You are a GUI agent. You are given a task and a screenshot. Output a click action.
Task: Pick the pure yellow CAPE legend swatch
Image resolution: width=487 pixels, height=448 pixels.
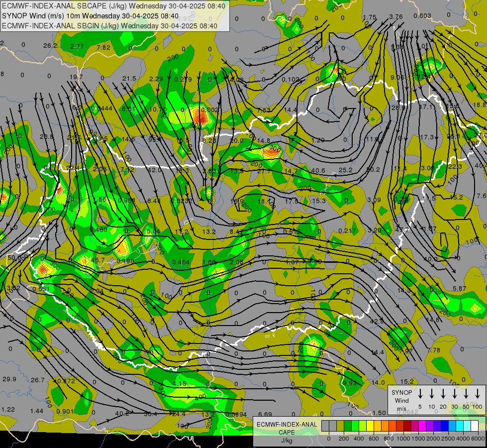[x=370, y=426]
